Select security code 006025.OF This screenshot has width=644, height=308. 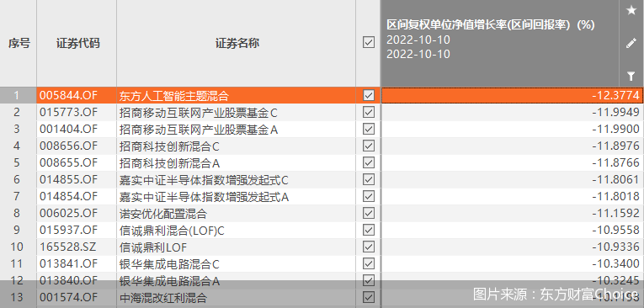pyautogui.click(x=68, y=213)
